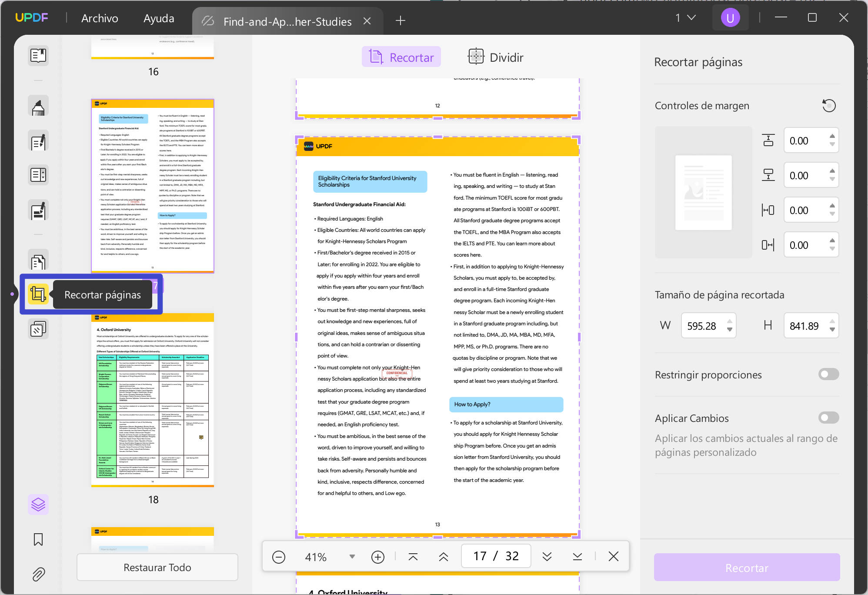Screen dimensions: 868x595
Task: Zoom out with the minus icon
Action: [279, 557]
